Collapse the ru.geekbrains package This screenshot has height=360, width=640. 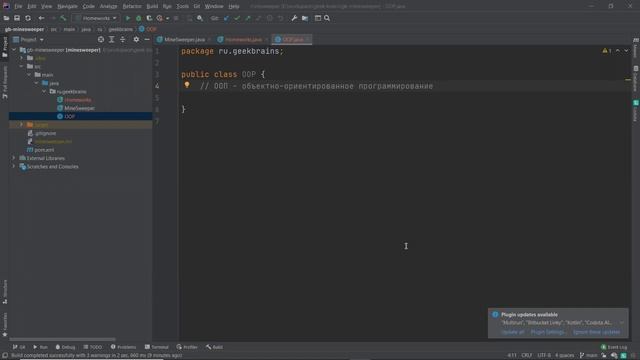[44, 91]
